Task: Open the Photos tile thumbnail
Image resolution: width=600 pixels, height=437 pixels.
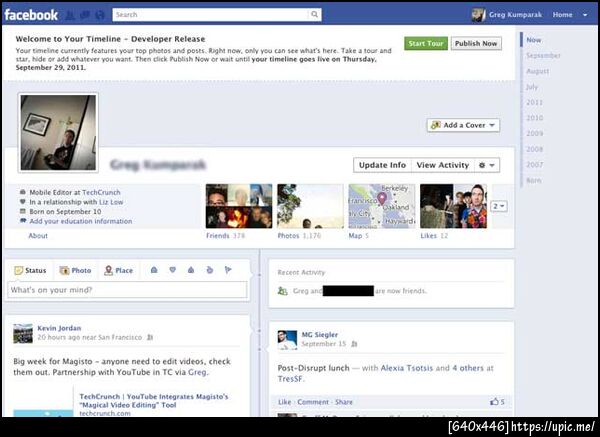Action: click(x=310, y=206)
